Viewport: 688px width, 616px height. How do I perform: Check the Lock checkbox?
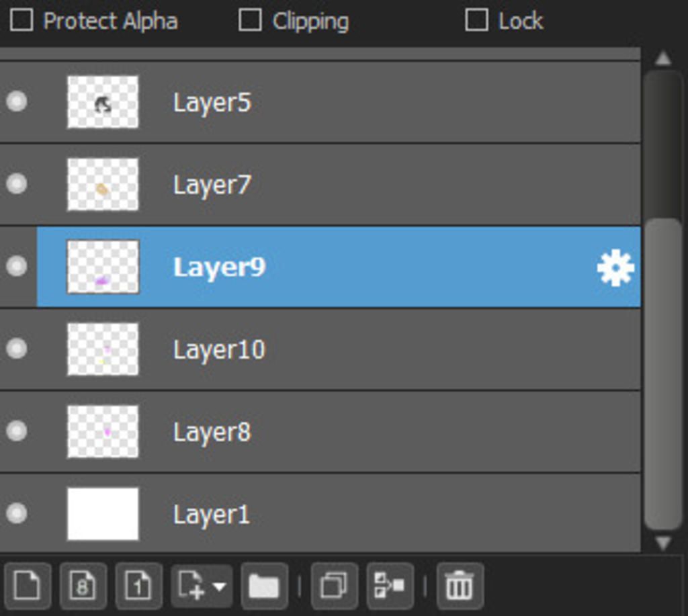(476, 21)
